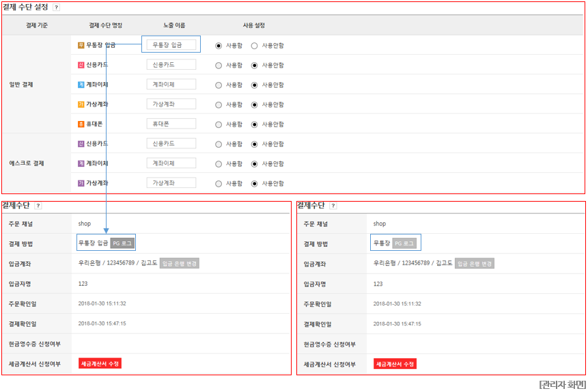Viewport: 588px width, 391px height.
Task: Click PG 로그 button in right panel
Action: point(404,243)
